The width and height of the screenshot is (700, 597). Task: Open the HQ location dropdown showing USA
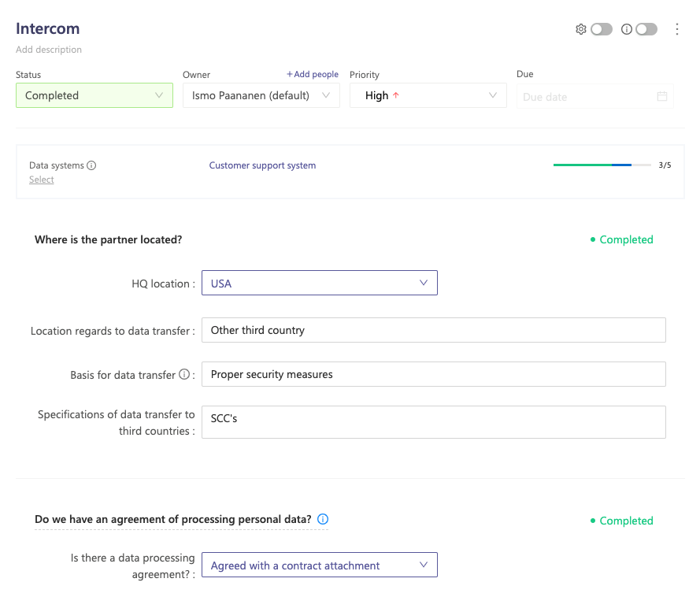(x=320, y=283)
